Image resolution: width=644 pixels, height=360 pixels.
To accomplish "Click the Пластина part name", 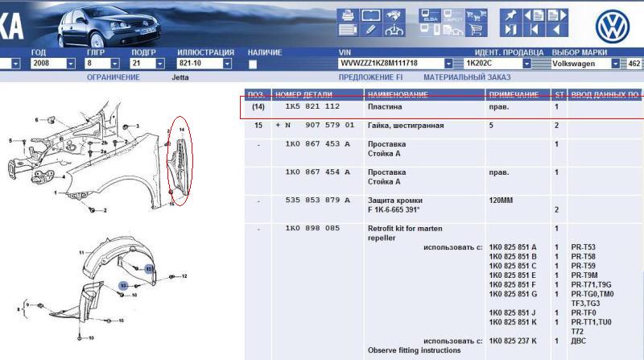I will click(385, 106).
